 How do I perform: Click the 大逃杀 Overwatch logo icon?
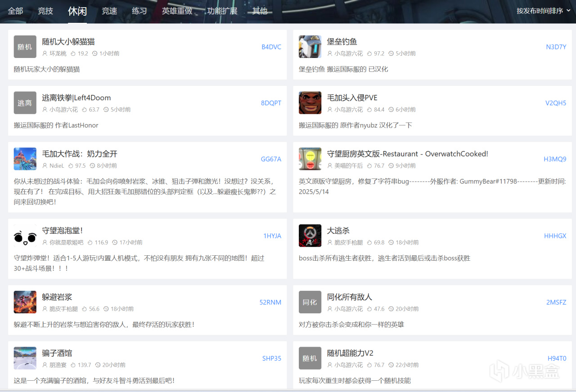pos(310,236)
